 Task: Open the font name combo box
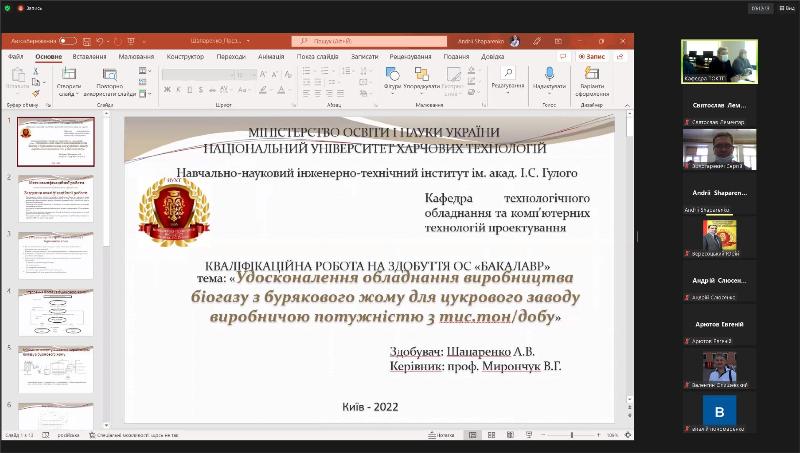pos(198,75)
